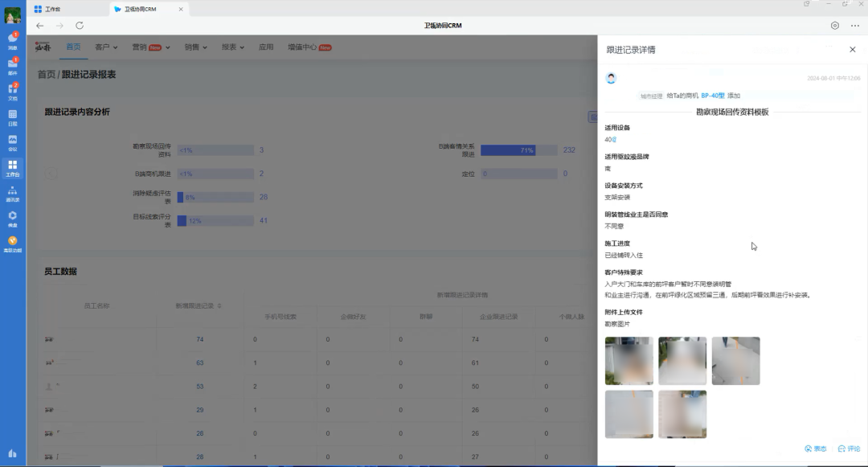Click the hexagon settings icon at top right
868x467 pixels.
835,26
